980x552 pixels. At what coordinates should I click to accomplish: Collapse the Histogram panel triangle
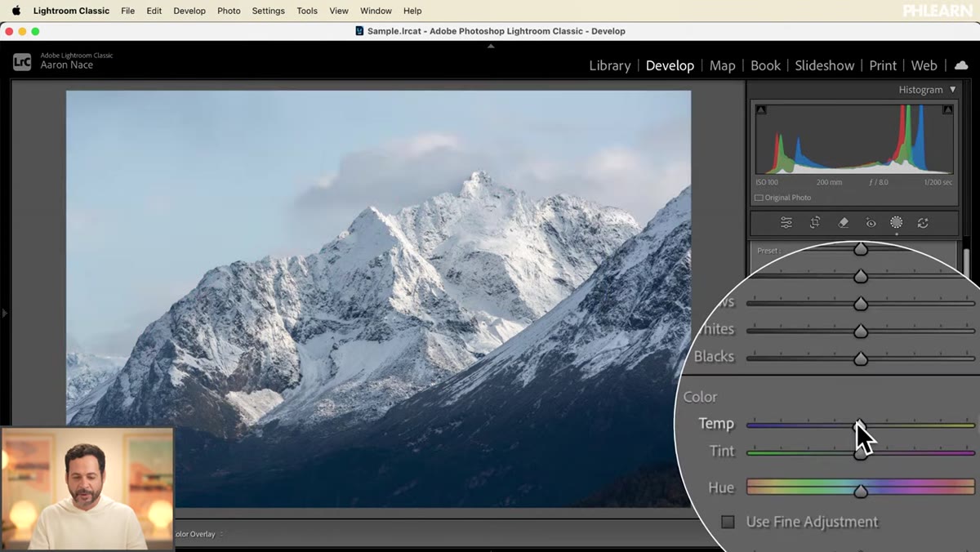[x=952, y=90]
